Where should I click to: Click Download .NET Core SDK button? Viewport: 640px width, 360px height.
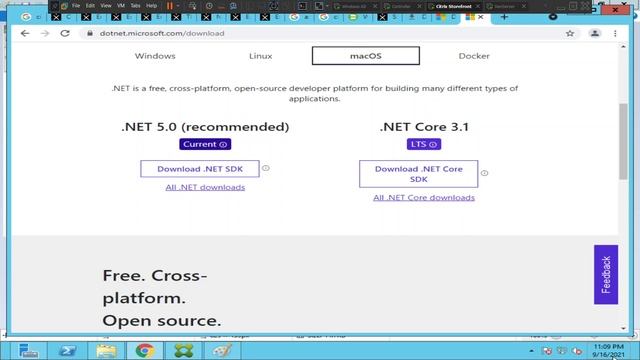(x=419, y=174)
